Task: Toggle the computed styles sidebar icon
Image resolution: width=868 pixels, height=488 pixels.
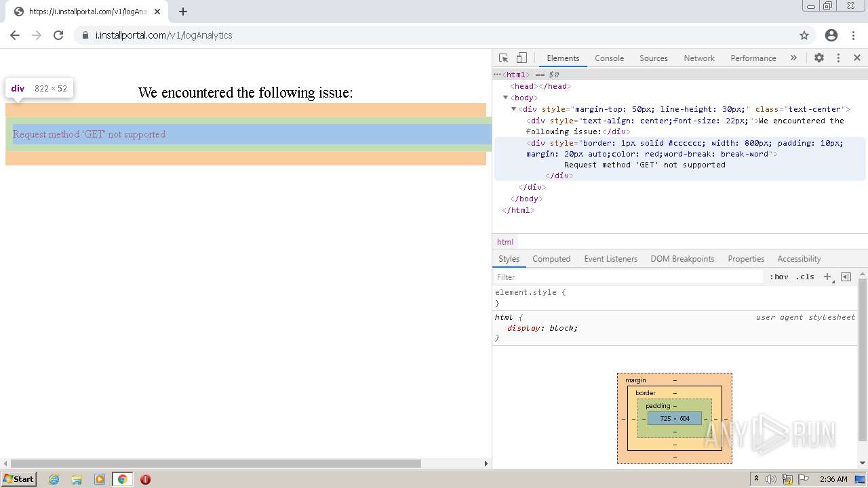Action: coord(846,277)
